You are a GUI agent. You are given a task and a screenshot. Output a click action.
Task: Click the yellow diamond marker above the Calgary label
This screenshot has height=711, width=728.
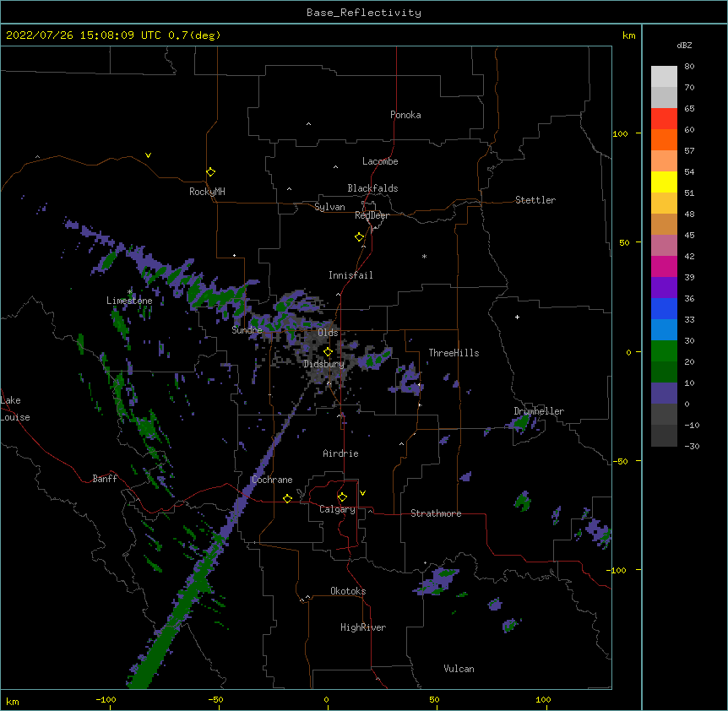pyautogui.click(x=342, y=497)
